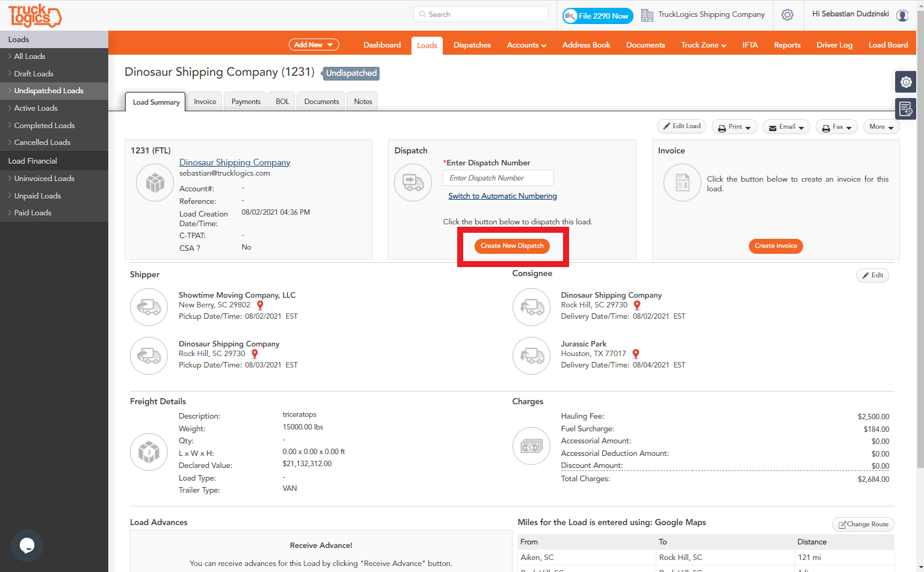924x572 pixels.
Task: Switch to the BOL tab
Action: coord(283,102)
